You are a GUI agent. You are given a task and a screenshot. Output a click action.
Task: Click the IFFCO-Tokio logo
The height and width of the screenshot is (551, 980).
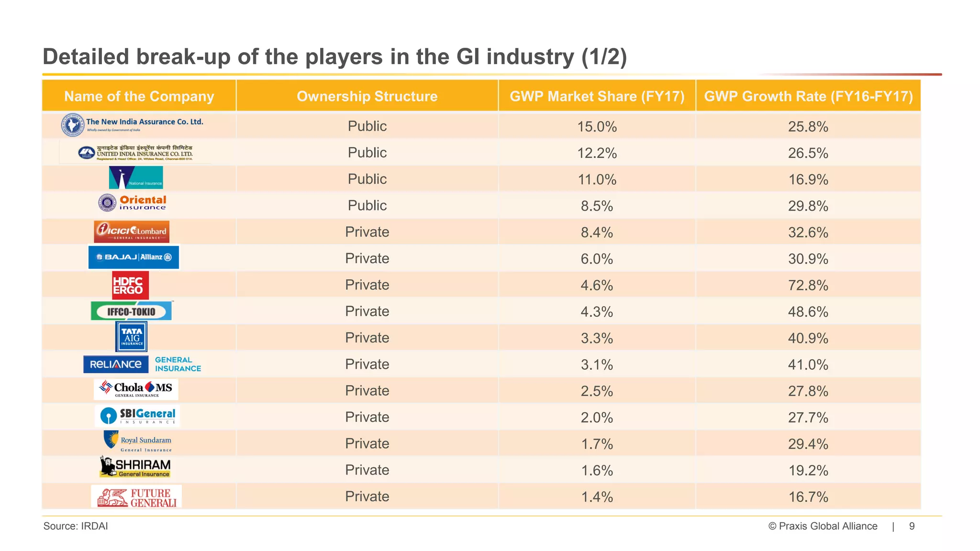[132, 311]
